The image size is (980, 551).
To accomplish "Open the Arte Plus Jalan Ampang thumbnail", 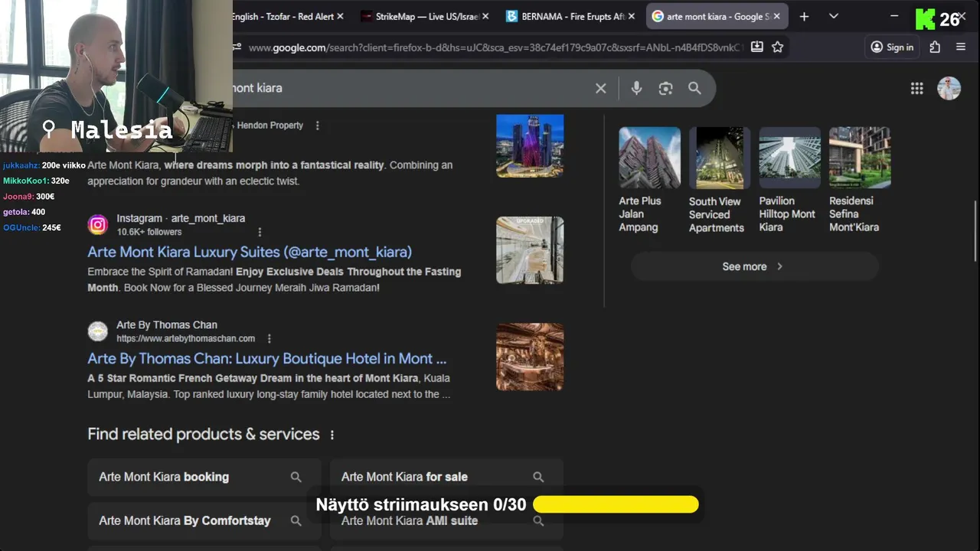I will click(649, 158).
